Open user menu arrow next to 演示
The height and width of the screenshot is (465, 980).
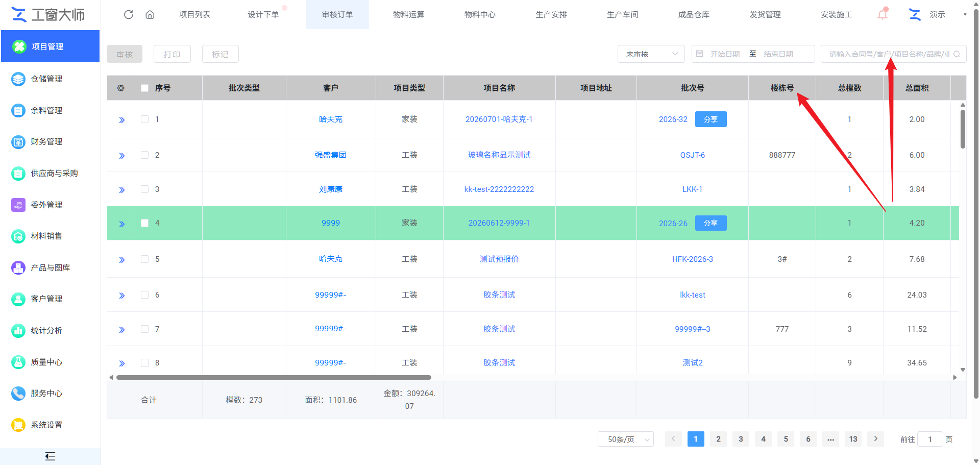[965, 14]
